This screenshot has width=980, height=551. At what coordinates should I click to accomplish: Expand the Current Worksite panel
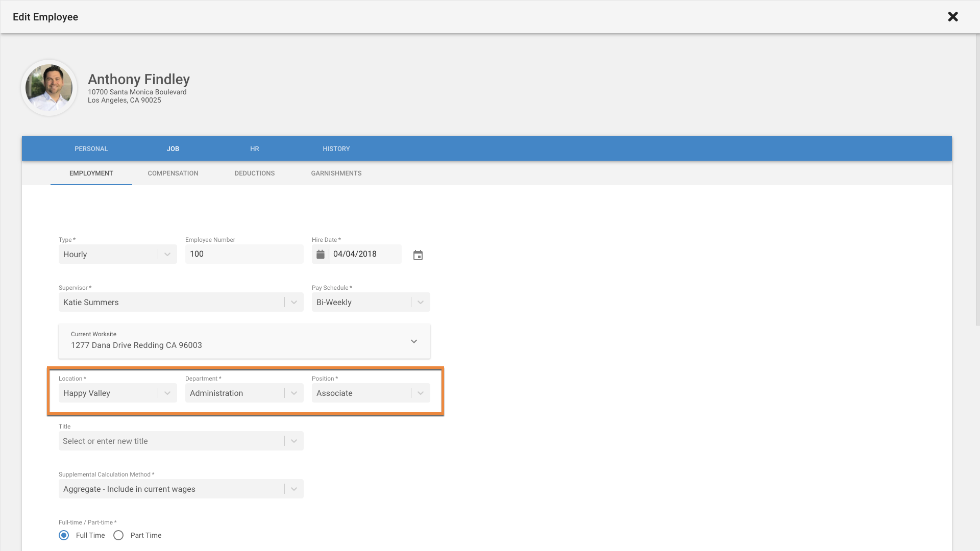tap(244, 341)
